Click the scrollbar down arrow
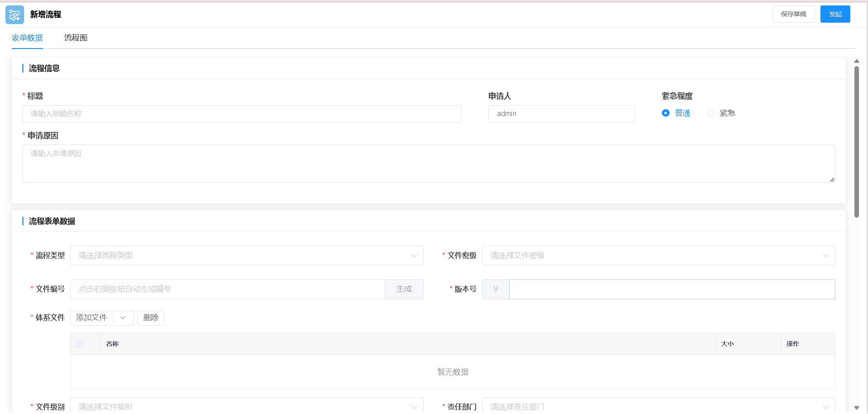The image size is (868, 414). pyautogui.click(x=857, y=409)
